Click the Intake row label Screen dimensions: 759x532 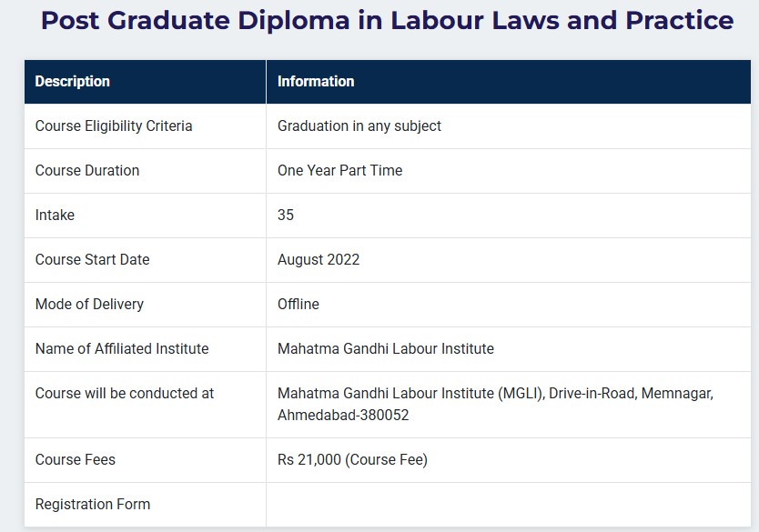[x=55, y=215]
